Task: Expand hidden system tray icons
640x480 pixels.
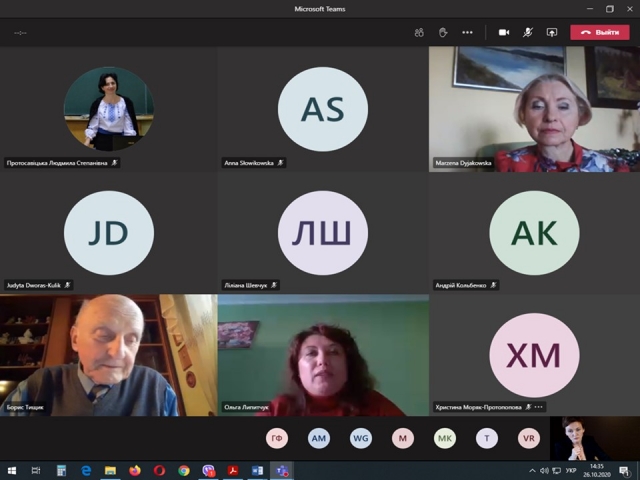Action: click(532, 471)
